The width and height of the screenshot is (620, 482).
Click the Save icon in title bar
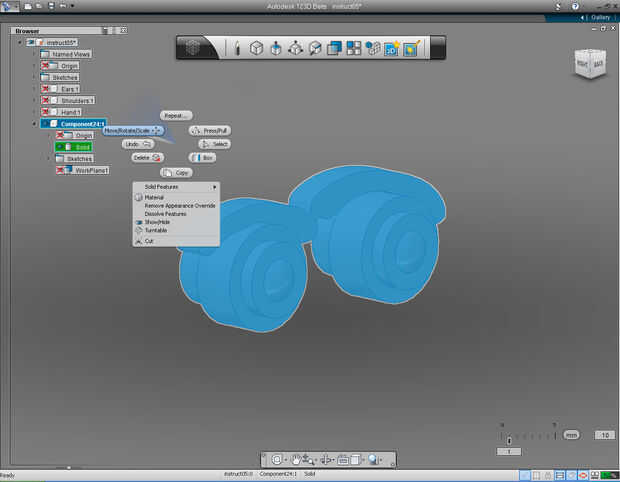(x=51, y=6)
